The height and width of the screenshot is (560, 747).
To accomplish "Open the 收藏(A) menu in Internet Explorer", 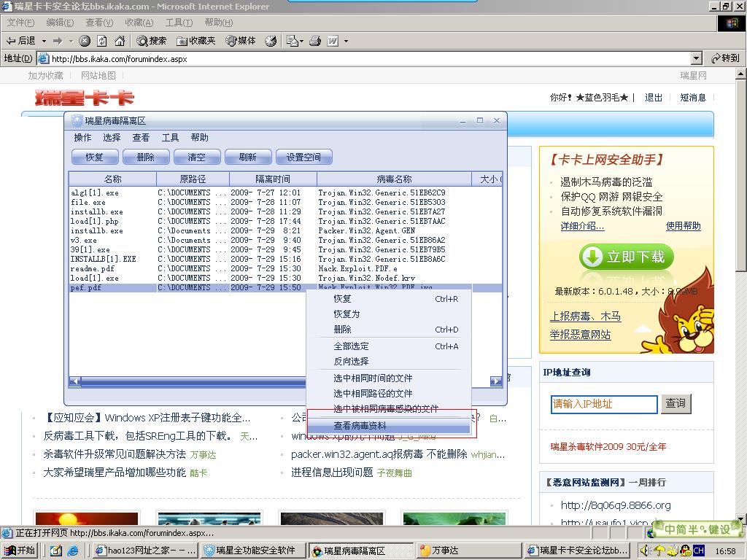I will pos(139,23).
